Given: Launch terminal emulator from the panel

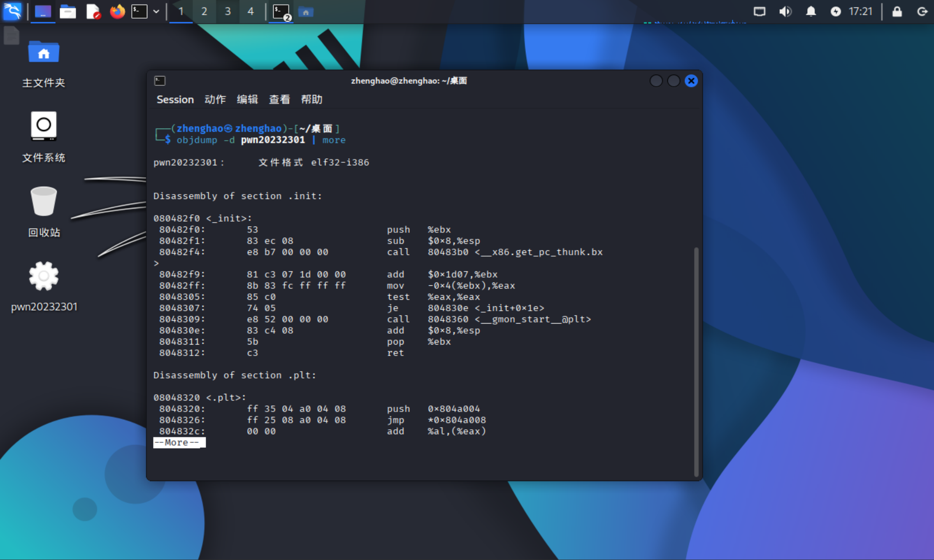Looking at the screenshot, I should (x=139, y=12).
